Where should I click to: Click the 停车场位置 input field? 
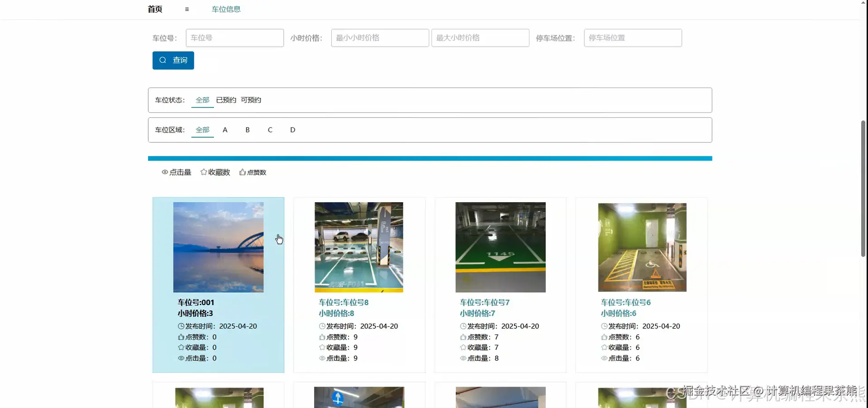(633, 38)
